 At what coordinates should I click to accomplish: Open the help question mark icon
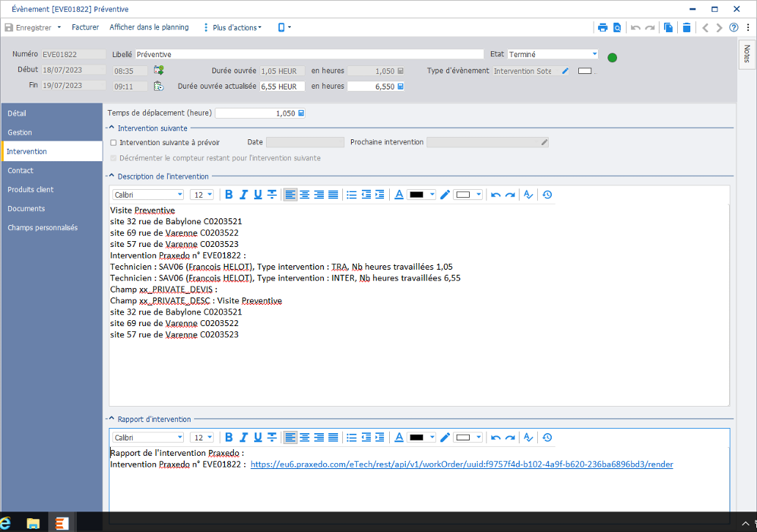pos(734,28)
